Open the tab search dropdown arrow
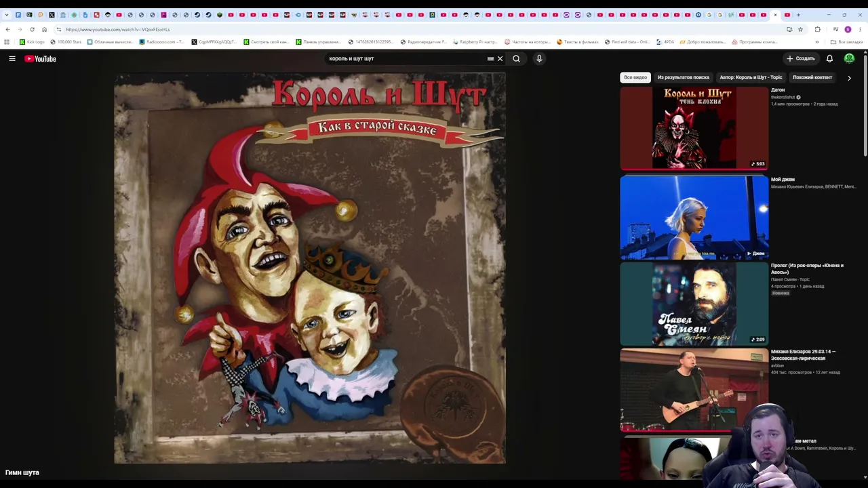868x488 pixels. (7, 15)
